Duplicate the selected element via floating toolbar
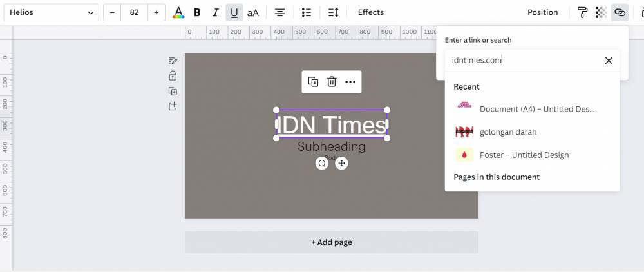 click(313, 82)
